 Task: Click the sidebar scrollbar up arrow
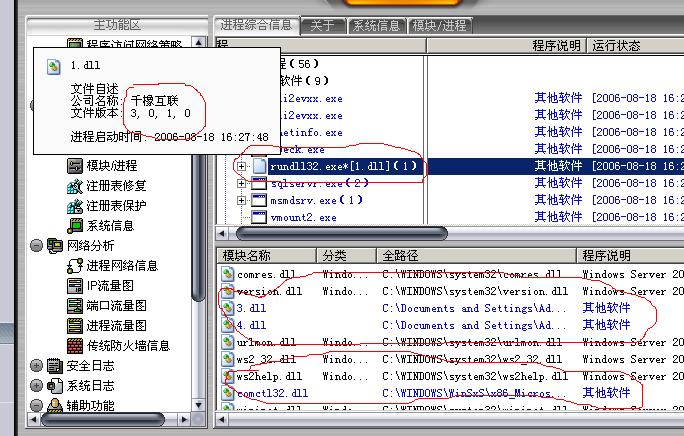[198, 45]
